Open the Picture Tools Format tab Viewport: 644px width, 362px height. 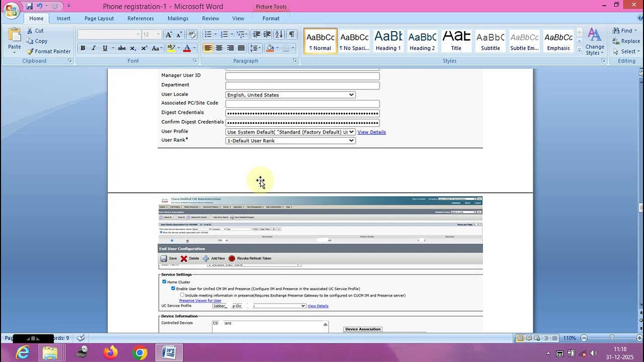point(271,19)
